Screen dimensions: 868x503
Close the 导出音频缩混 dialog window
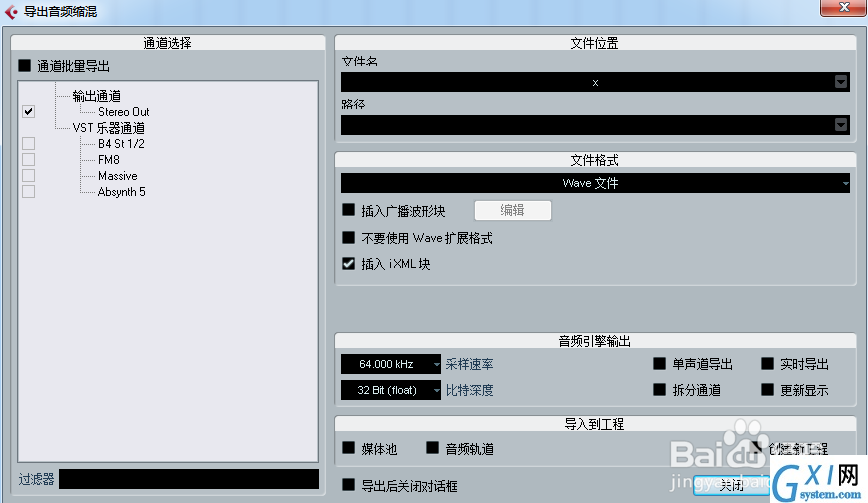(843, 7)
